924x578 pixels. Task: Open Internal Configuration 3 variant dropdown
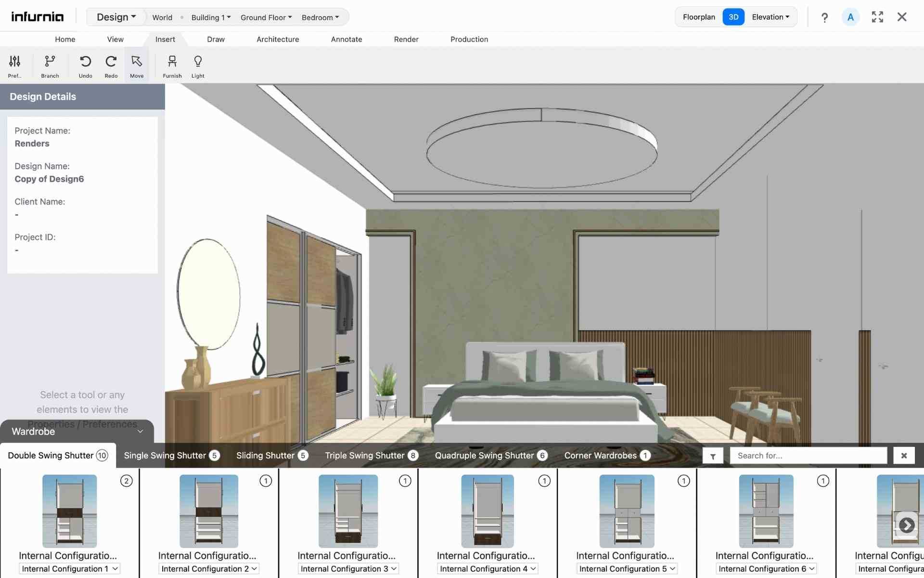pos(348,569)
